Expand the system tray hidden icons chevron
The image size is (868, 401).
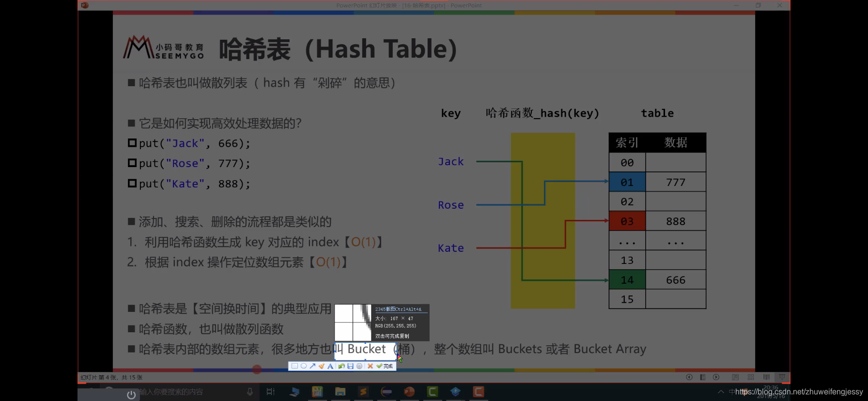tap(721, 392)
